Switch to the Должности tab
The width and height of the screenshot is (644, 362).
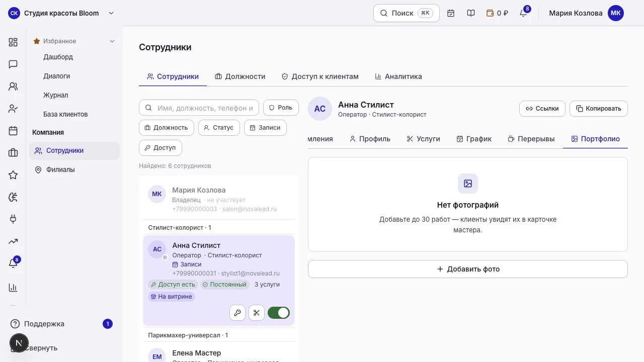[x=240, y=76]
